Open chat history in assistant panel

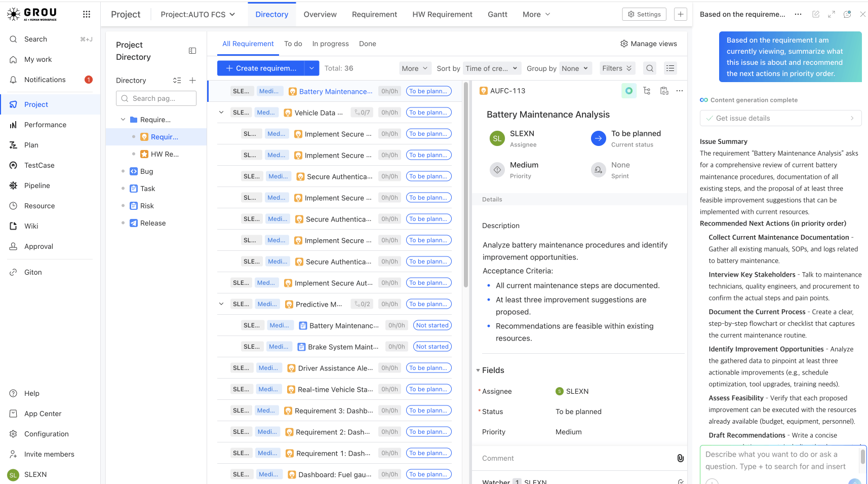point(847,14)
